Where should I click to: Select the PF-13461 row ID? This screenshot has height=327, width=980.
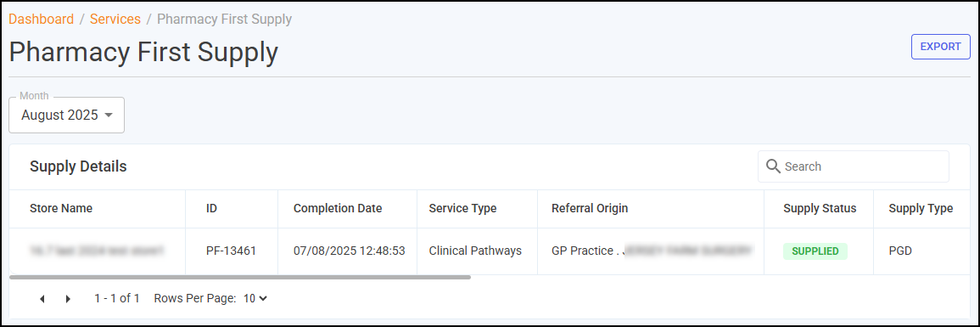click(232, 251)
